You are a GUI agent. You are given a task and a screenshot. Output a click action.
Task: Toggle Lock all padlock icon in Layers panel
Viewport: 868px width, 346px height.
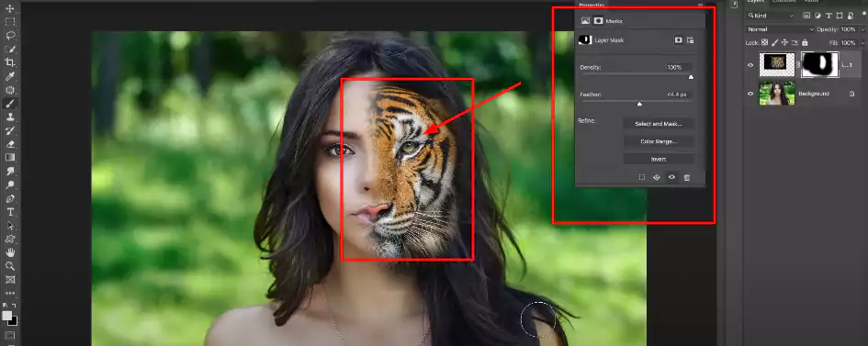[805, 42]
